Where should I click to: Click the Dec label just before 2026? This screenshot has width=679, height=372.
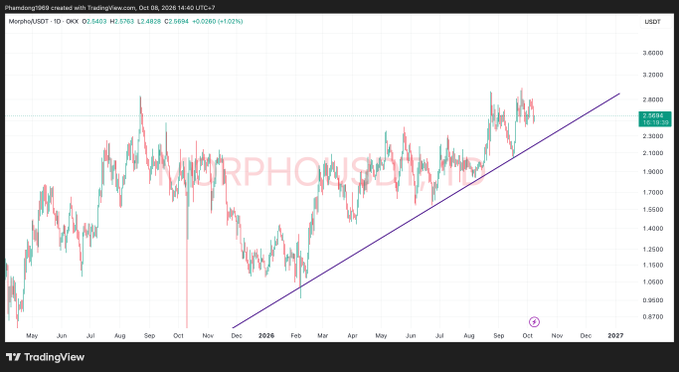[x=236, y=336]
